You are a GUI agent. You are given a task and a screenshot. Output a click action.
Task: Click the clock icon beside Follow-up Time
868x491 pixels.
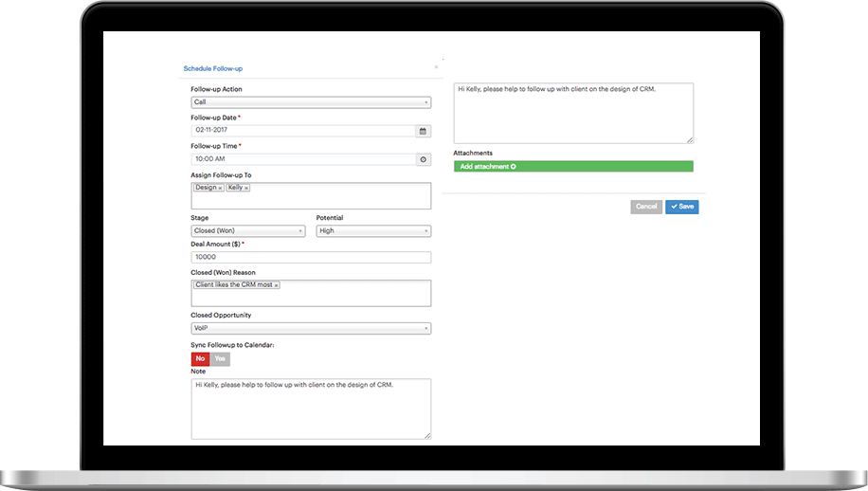click(x=423, y=159)
